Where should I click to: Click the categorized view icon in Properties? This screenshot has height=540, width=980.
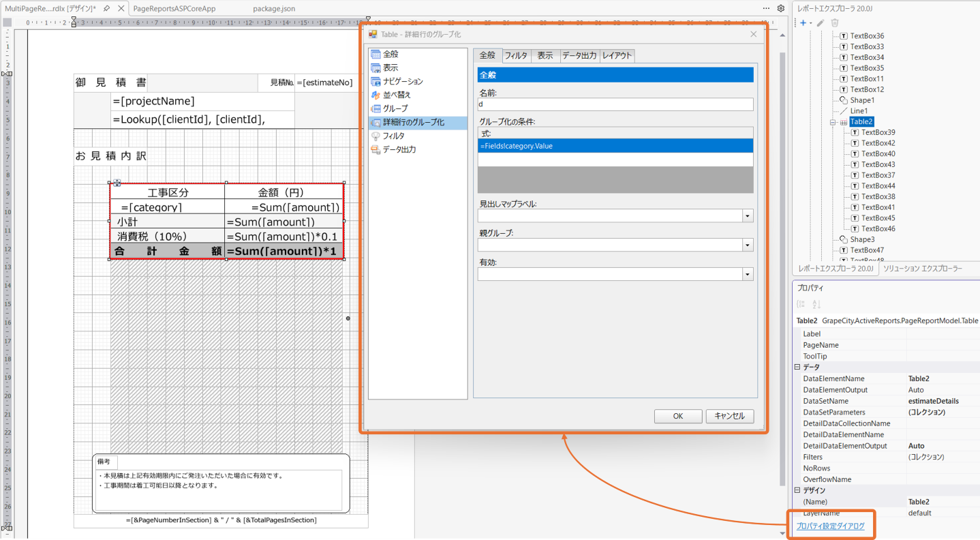click(801, 304)
